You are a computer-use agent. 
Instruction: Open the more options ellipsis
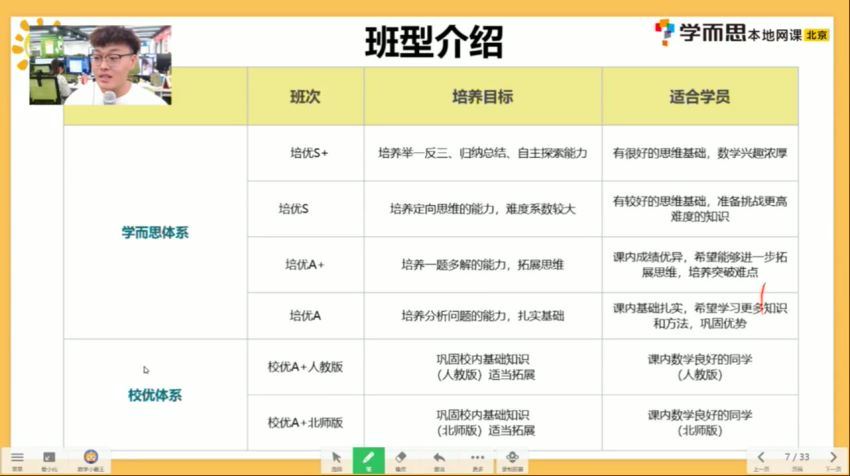coord(478,458)
